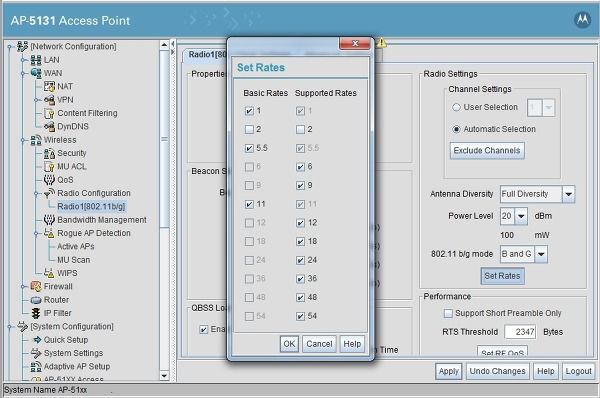Click the Router icon in tree
The width and height of the screenshot is (600, 398).
(36, 300)
